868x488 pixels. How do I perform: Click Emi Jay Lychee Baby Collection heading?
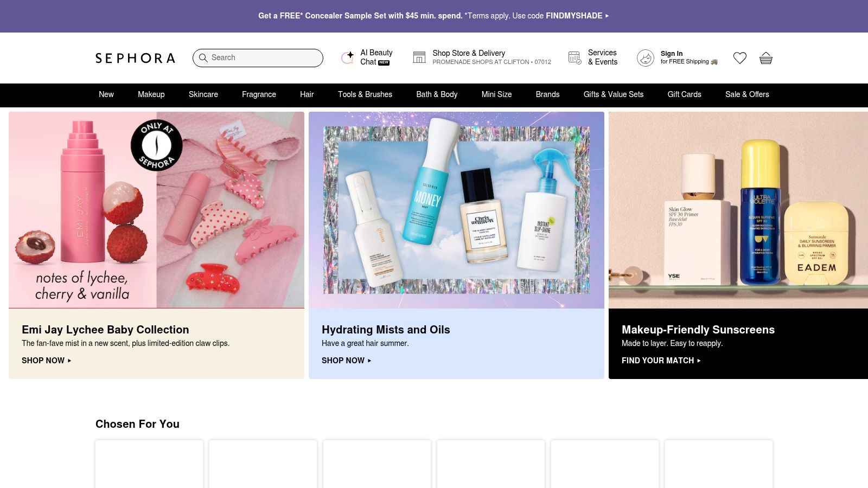click(105, 330)
